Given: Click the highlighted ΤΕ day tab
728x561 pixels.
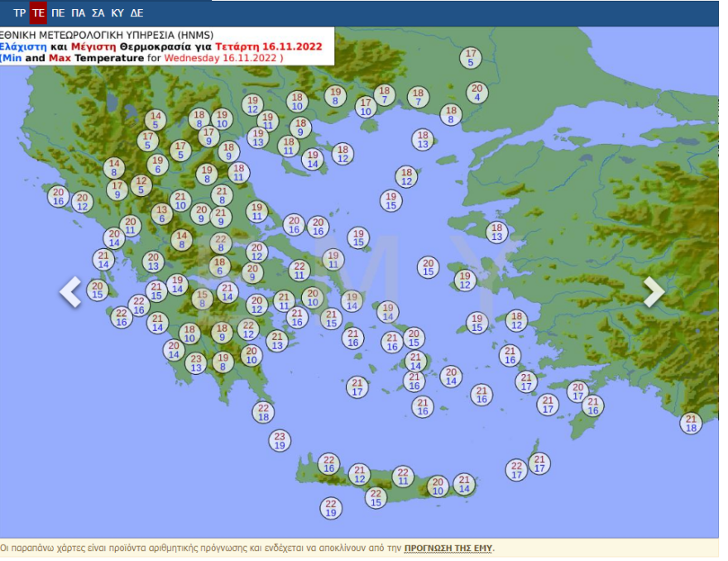Looking at the screenshot, I should coord(38,13).
